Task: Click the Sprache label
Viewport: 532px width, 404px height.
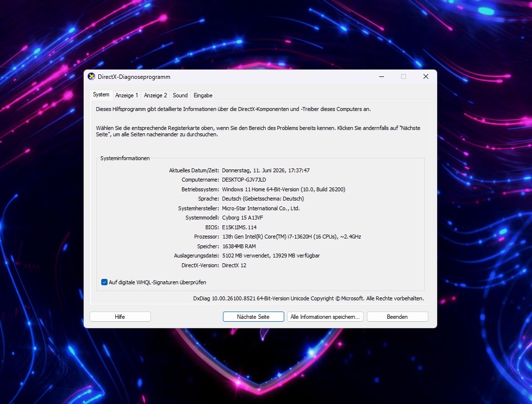Action: (x=209, y=199)
